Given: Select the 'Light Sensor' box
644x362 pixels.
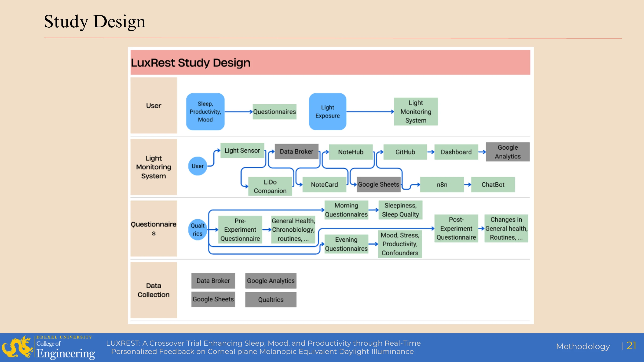Looking at the screenshot, I should (x=242, y=150).
